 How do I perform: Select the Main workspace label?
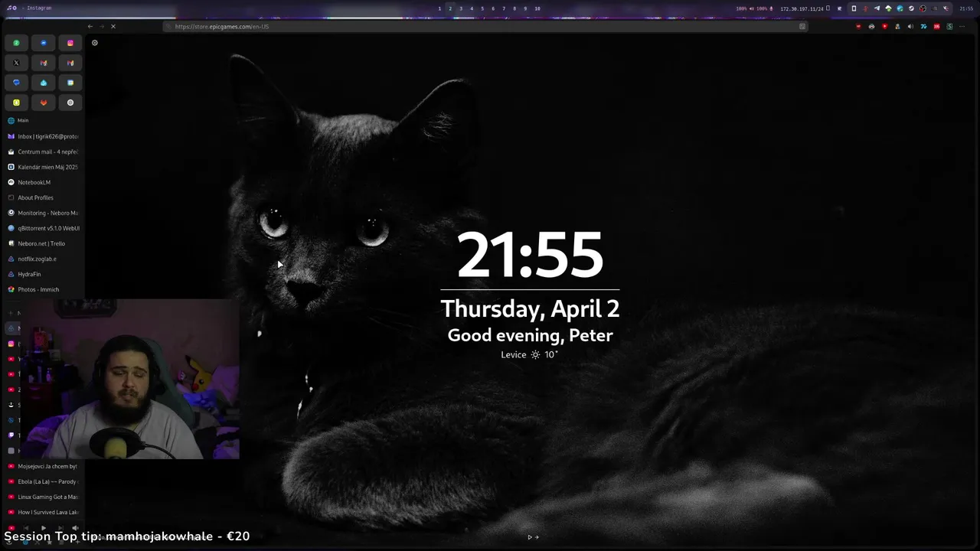click(23, 120)
